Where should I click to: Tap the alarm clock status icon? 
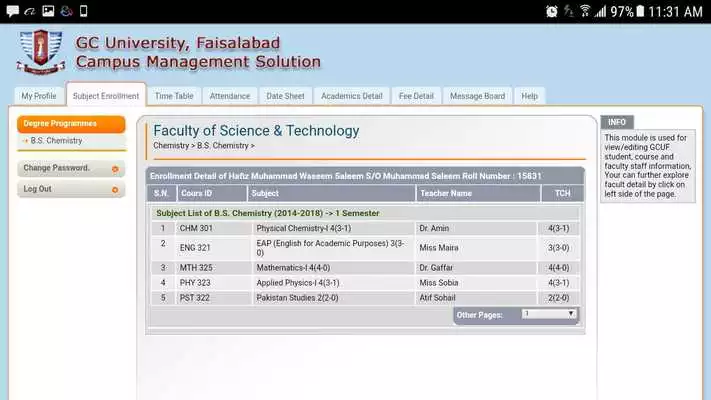pyautogui.click(x=552, y=11)
